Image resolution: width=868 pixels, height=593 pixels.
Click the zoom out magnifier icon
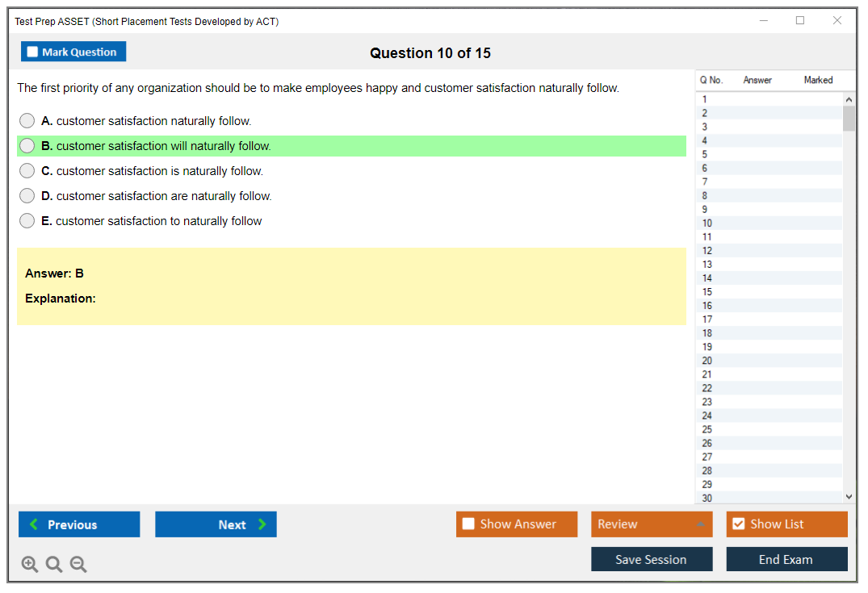(x=78, y=565)
